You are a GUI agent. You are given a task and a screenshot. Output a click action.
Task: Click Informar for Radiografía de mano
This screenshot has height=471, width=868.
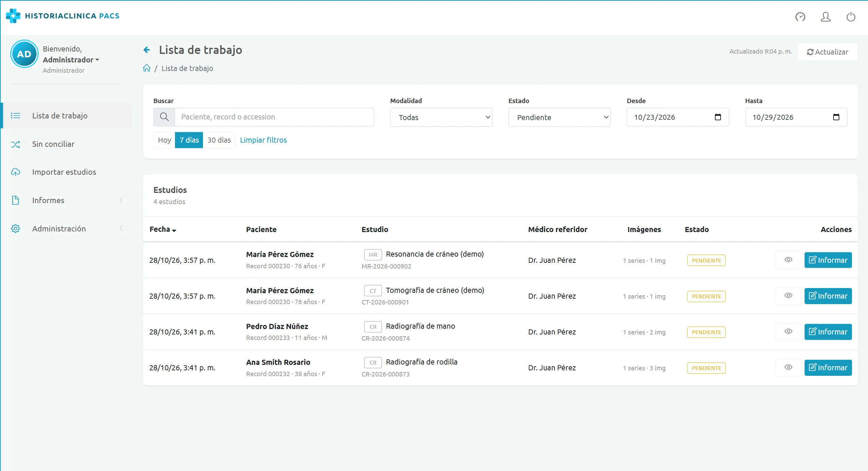pyautogui.click(x=828, y=332)
